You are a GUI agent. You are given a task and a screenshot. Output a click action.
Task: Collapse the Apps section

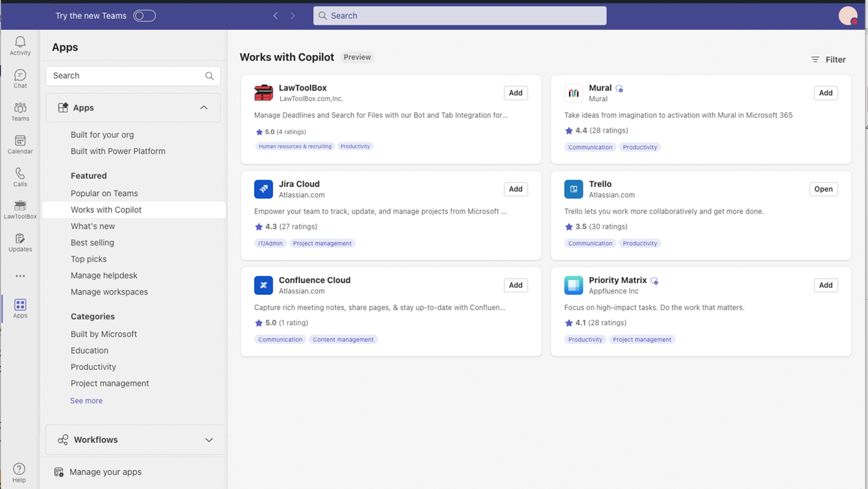point(203,107)
